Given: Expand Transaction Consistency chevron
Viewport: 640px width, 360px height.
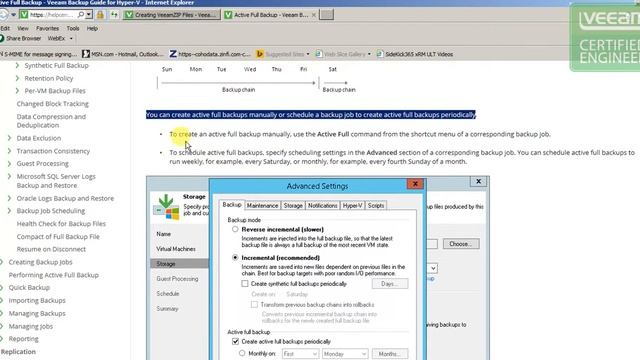Looking at the screenshot, I should (9, 151).
